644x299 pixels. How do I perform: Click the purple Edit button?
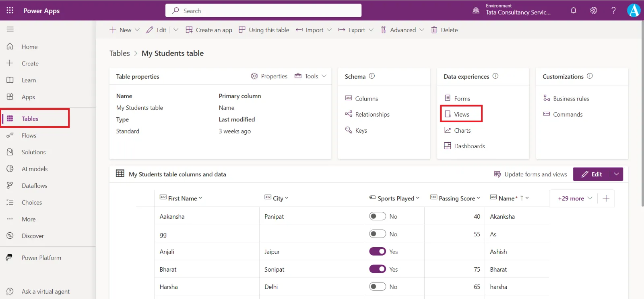[x=592, y=174]
